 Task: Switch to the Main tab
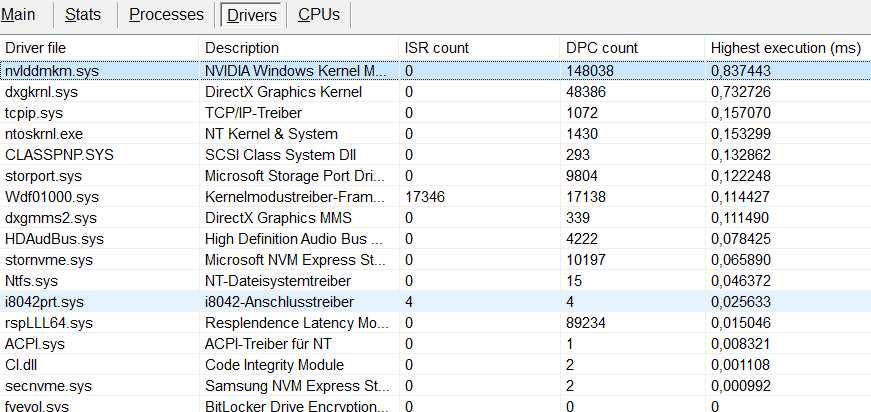[18, 14]
